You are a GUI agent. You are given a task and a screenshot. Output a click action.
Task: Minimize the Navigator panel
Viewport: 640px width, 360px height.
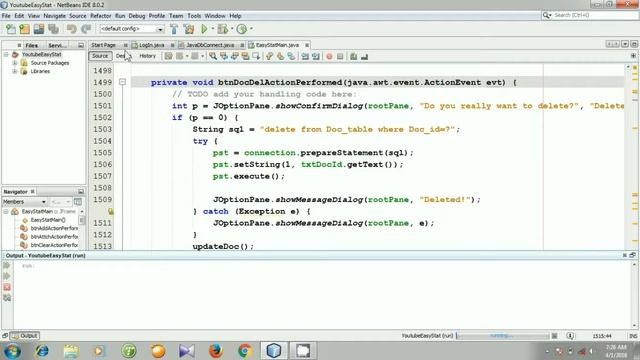click(81, 191)
